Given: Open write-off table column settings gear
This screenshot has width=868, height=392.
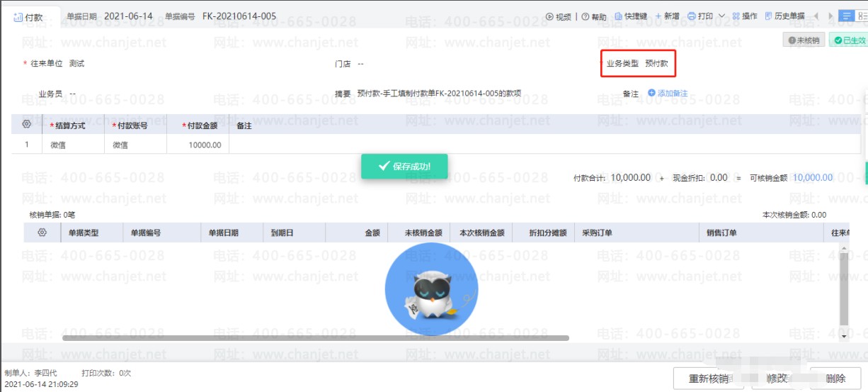Looking at the screenshot, I should coord(42,233).
